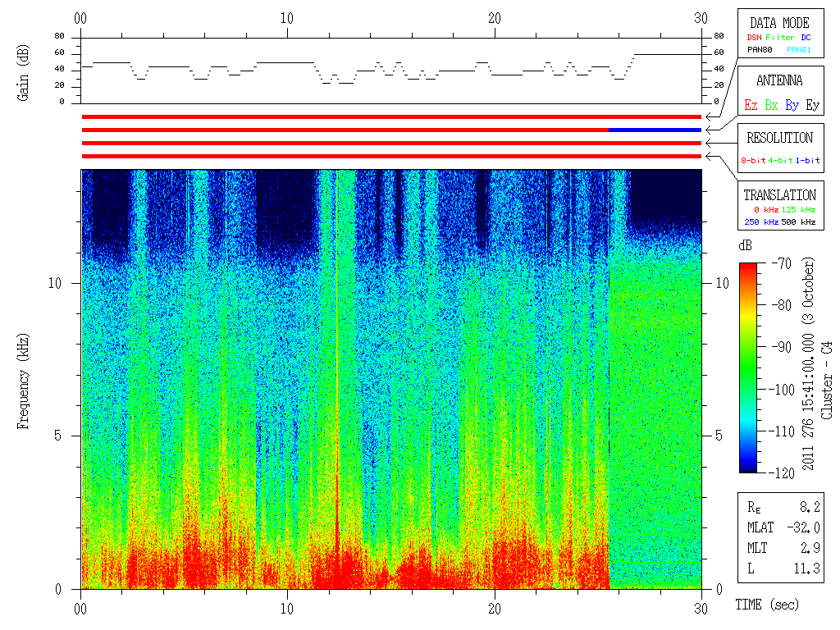The image size is (840, 630).
Task: Click the blue 250 kHz translation label
Action: 761,221
